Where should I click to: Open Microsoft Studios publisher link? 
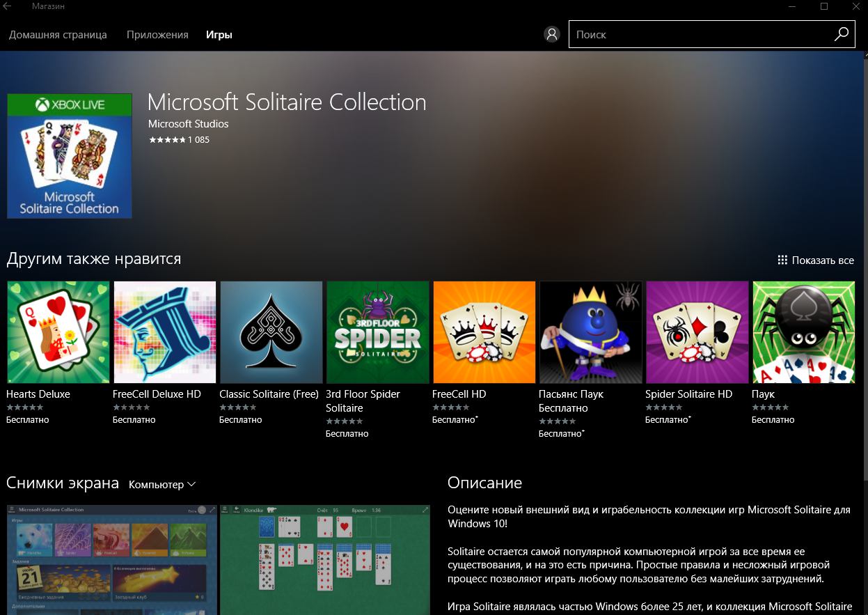point(189,123)
